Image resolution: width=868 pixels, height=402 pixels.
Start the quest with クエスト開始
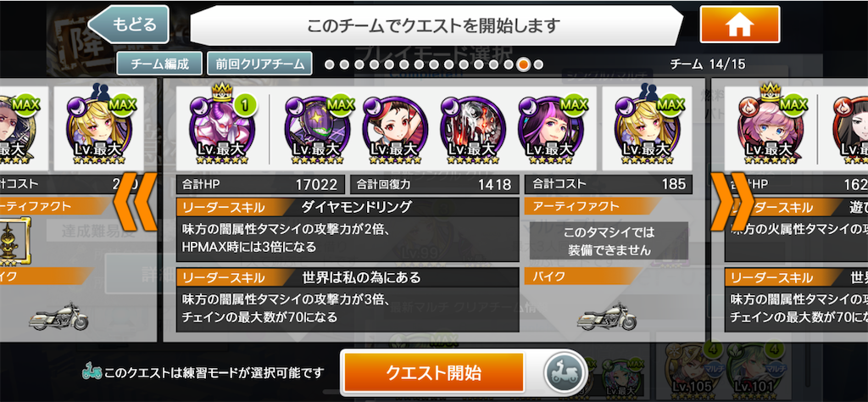coord(433,372)
